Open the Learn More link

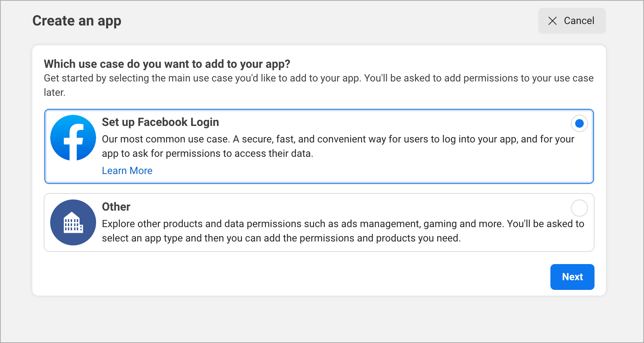127,171
